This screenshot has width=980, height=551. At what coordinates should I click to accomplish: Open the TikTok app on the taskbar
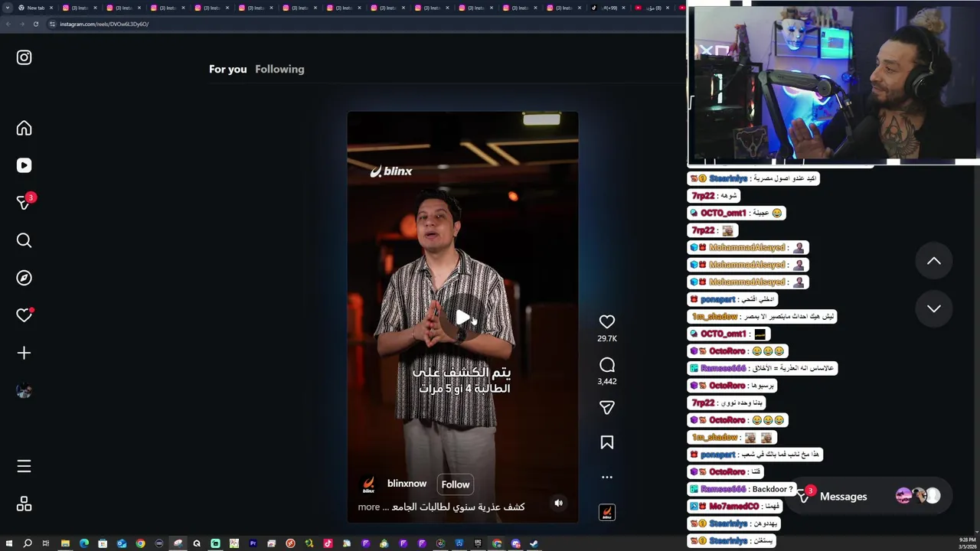[328, 543]
